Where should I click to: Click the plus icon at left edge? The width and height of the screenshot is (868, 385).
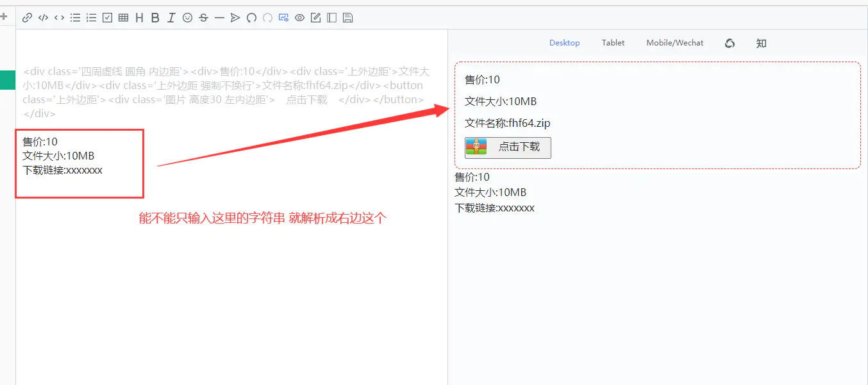pos(3,17)
